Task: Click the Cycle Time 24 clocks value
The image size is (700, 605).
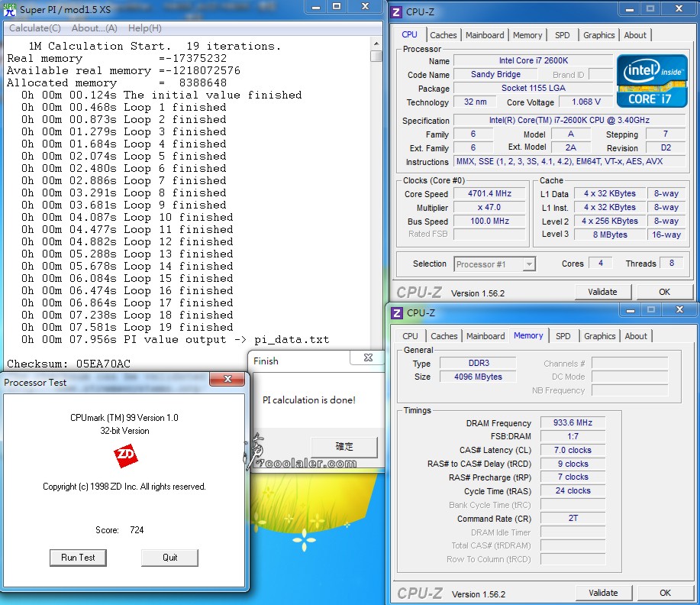Action: 573,490
